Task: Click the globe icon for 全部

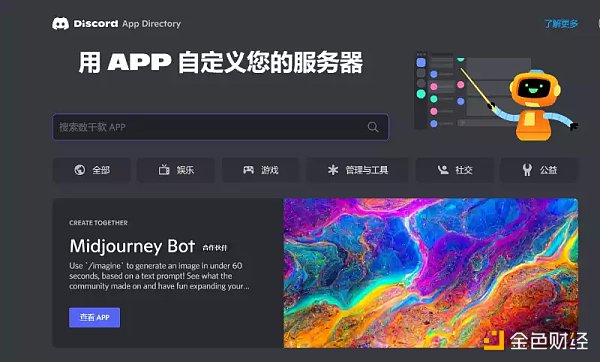Action: coord(80,170)
